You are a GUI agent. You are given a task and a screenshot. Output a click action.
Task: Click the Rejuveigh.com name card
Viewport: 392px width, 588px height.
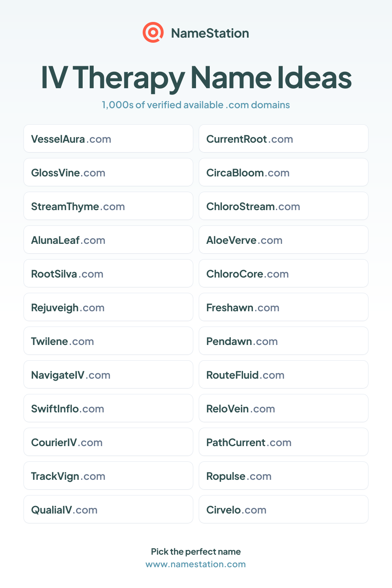108,307
